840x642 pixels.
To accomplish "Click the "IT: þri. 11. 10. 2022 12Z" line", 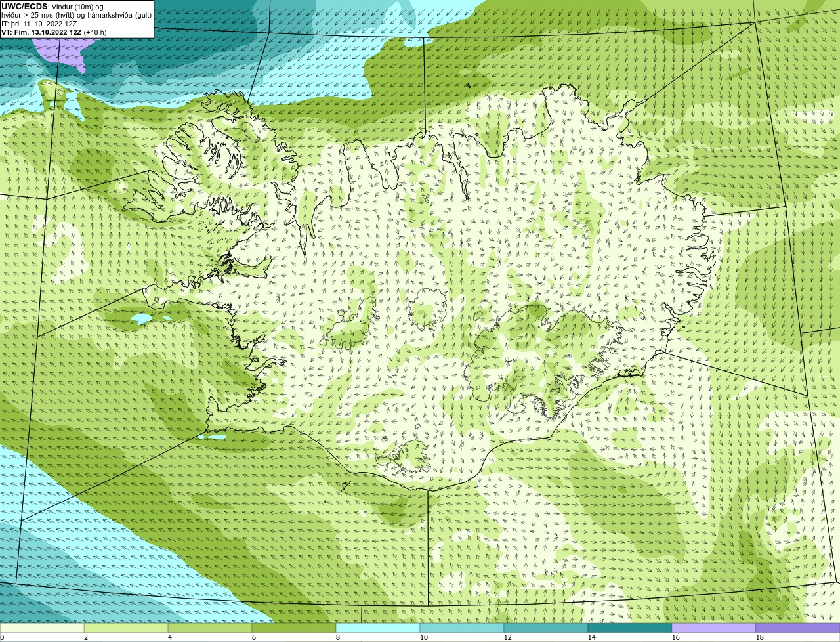I will [39, 24].
